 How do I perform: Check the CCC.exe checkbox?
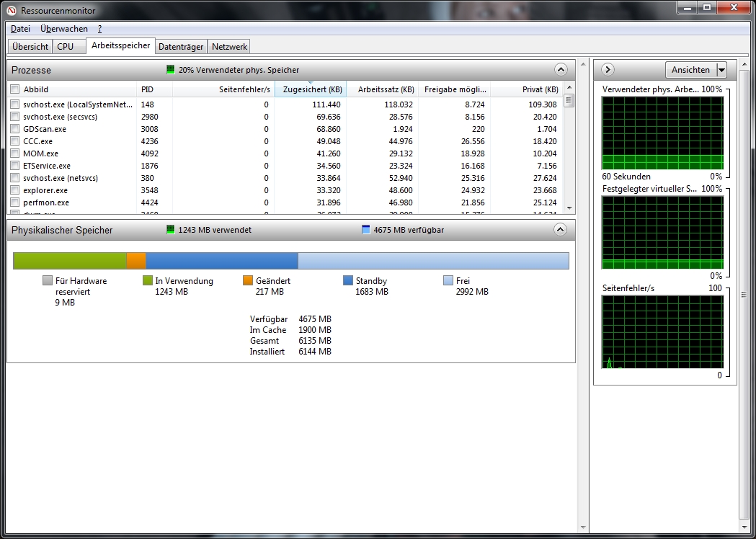(15, 141)
